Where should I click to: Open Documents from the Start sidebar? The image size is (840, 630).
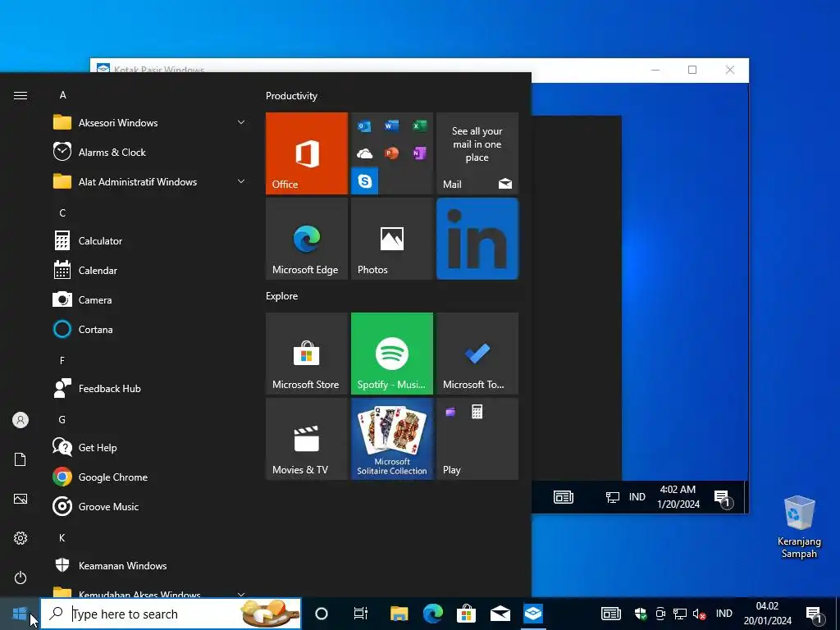pos(21,459)
